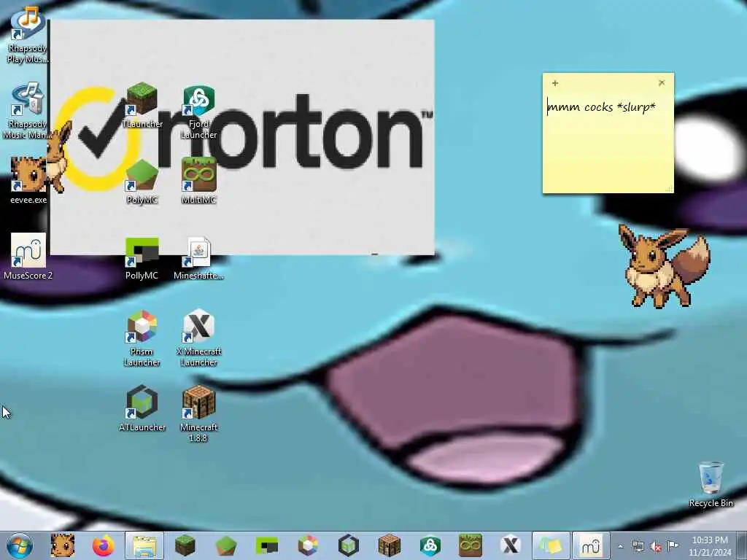Screen dimensions: 747x560
Task: Launch Firefox from the taskbar
Action: (104, 545)
